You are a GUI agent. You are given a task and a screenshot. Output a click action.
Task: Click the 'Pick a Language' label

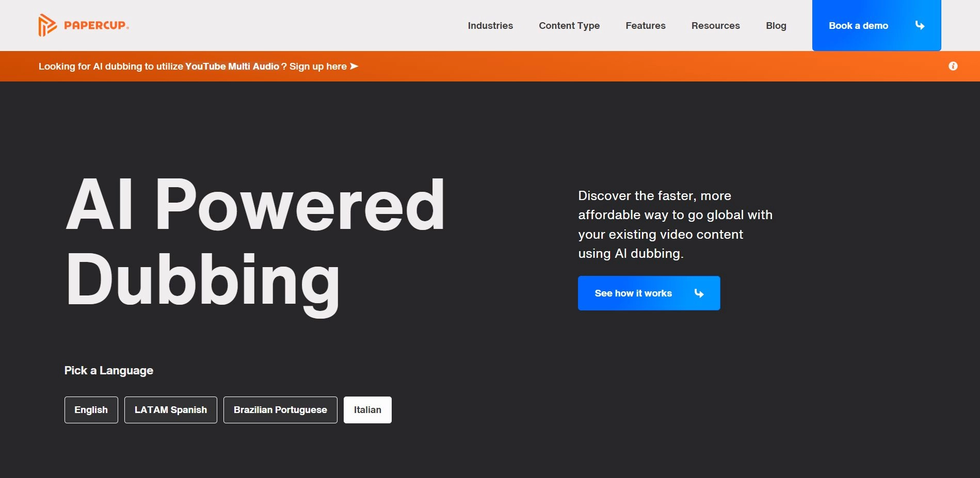click(x=109, y=370)
